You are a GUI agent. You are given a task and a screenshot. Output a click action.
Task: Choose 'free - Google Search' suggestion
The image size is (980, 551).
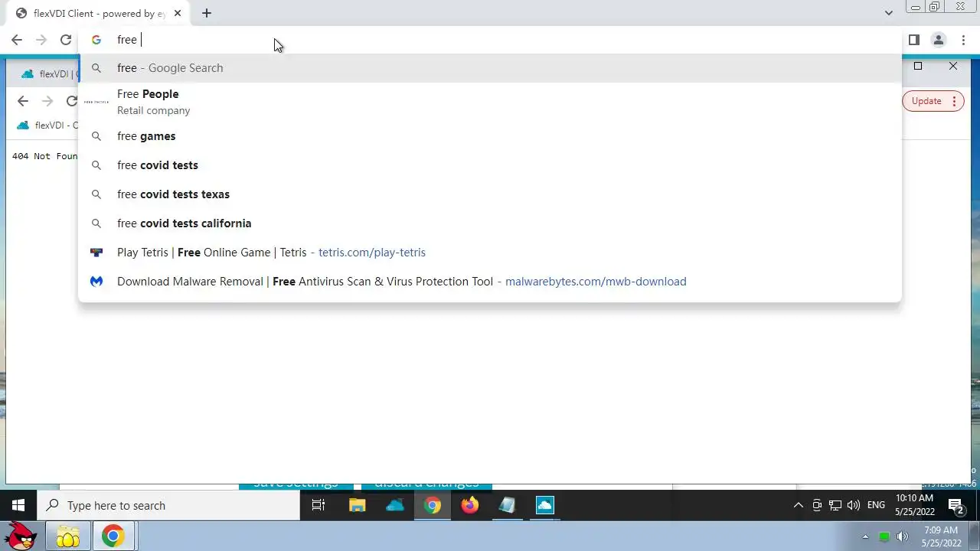(490, 68)
